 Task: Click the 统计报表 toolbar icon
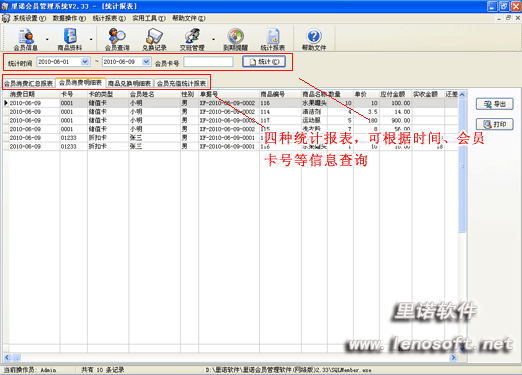(x=273, y=39)
